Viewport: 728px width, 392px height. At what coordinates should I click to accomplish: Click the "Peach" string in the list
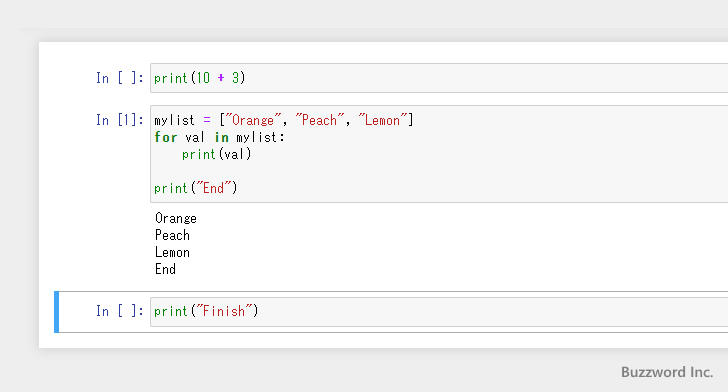(319, 120)
